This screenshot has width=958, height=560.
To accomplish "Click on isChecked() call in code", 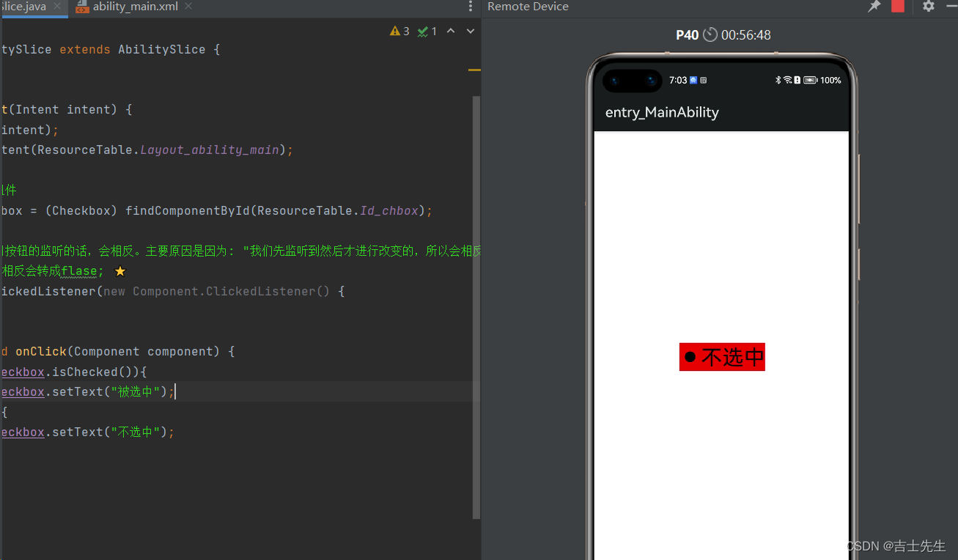I will (x=92, y=372).
